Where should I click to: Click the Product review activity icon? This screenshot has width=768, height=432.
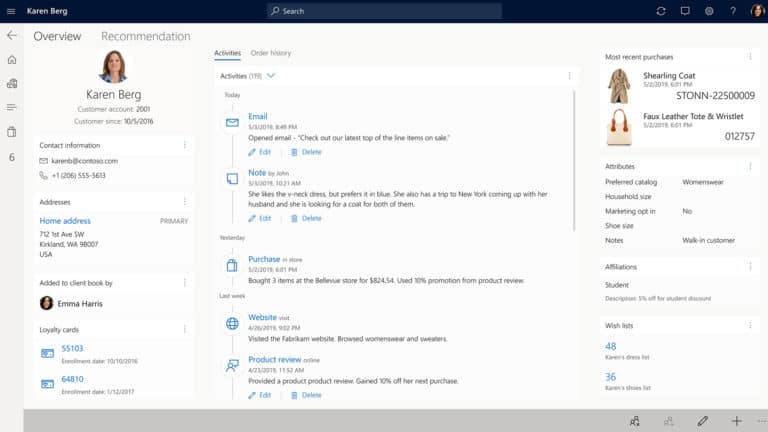(232, 365)
